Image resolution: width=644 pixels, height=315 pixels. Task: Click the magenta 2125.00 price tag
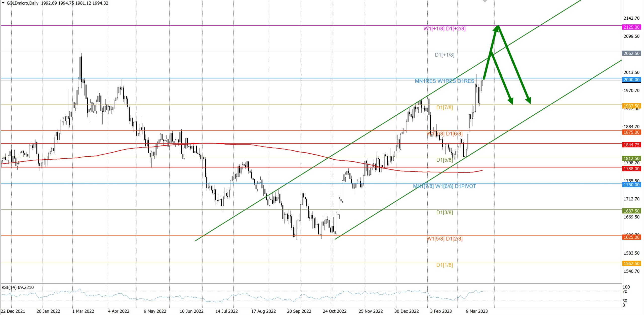coord(631,27)
